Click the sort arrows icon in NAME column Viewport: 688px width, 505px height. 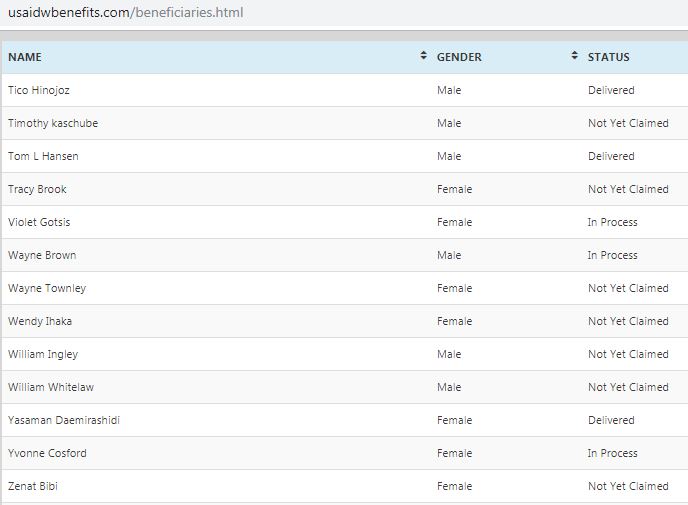point(424,56)
